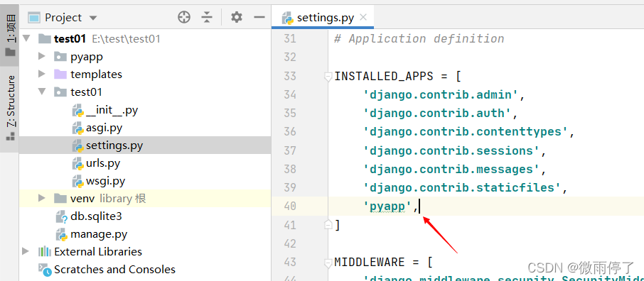Close the settings.py editor tab
Screen dimensions: 644x281
click(363, 17)
